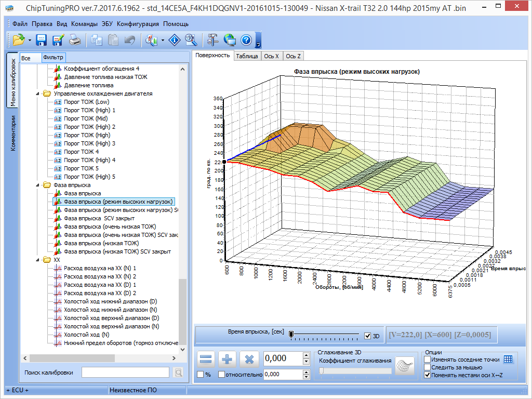Open the Help question-mark icon

(x=246, y=40)
